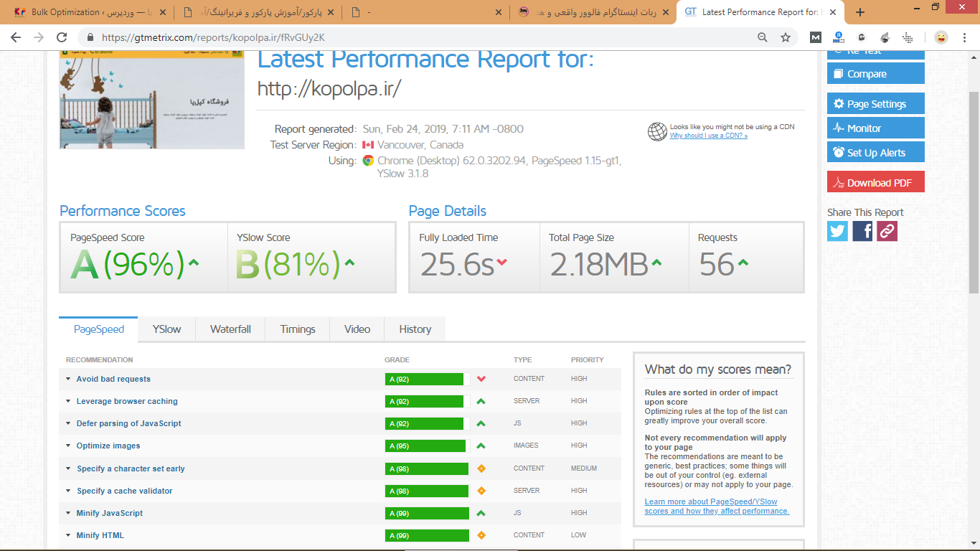The height and width of the screenshot is (551, 980).
Task: Click the zoom magnifier icon in address bar
Action: 763,37
